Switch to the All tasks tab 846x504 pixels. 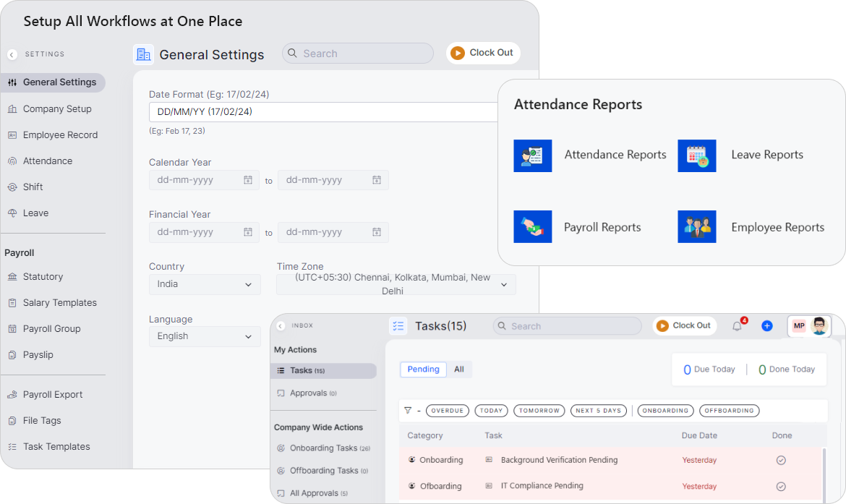pyautogui.click(x=459, y=370)
